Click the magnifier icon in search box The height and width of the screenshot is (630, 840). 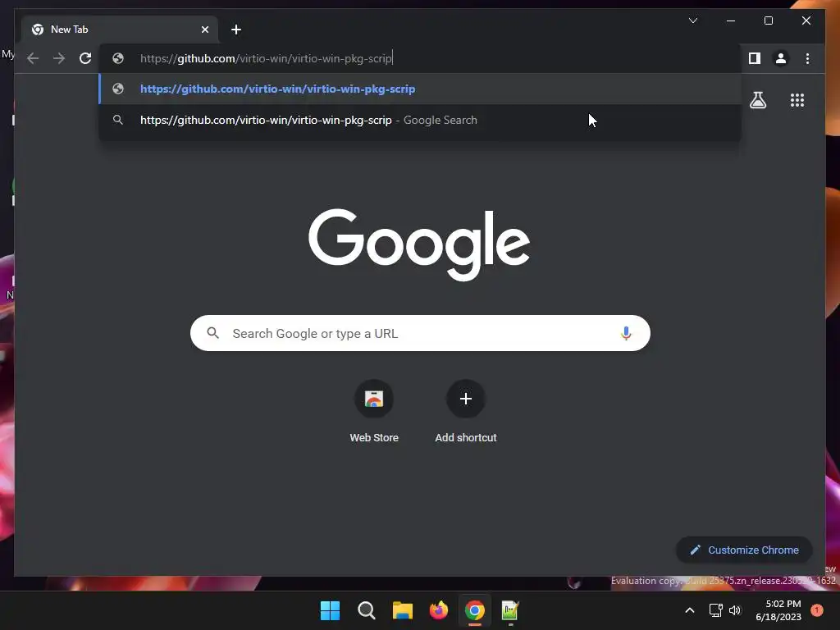click(212, 333)
